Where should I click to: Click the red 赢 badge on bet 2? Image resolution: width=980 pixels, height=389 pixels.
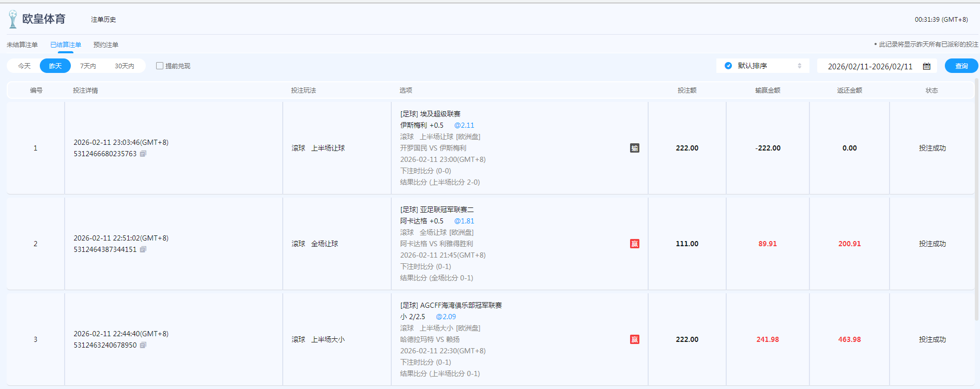pyautogui.click(x=635, y=244)
